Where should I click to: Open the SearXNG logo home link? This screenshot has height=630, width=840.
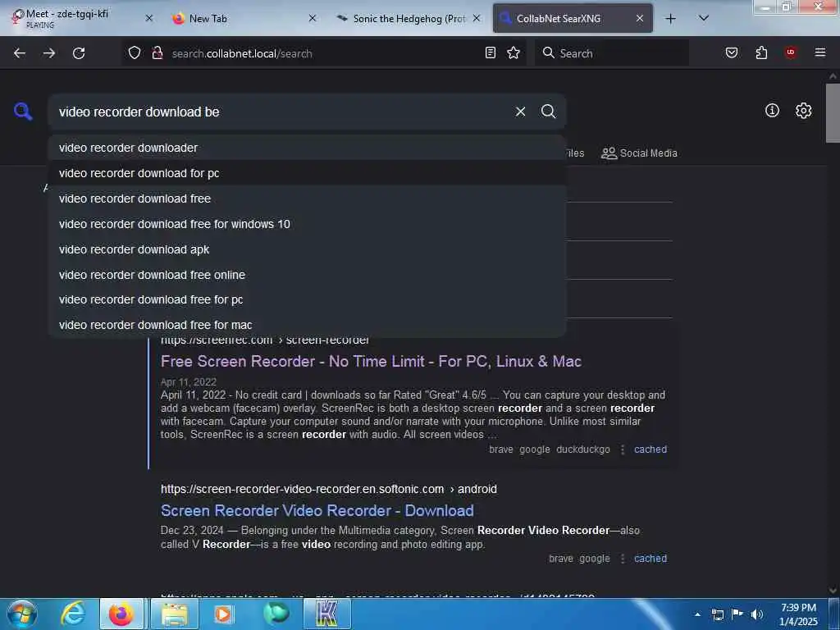point(23,112)
